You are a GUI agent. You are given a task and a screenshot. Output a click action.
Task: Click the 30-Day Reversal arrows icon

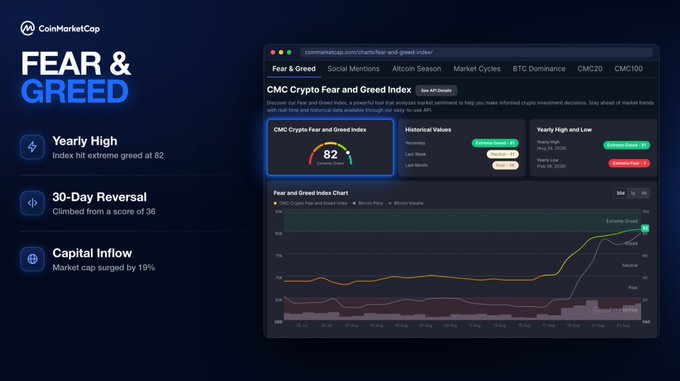pyautogui.click(x=32, y=203)
